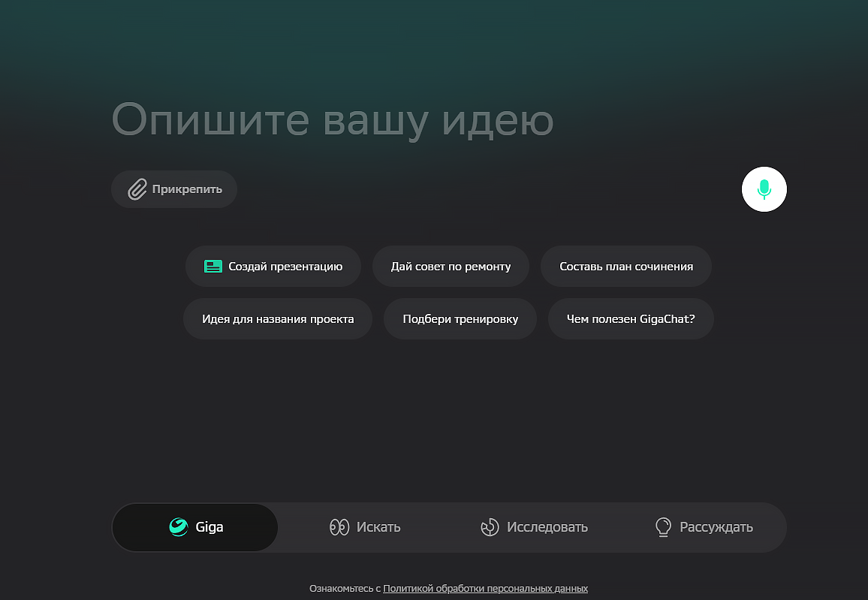Click the green Giga logo icon
The width and height of the screenshot is (868, 600).
[x=179, y=527]
